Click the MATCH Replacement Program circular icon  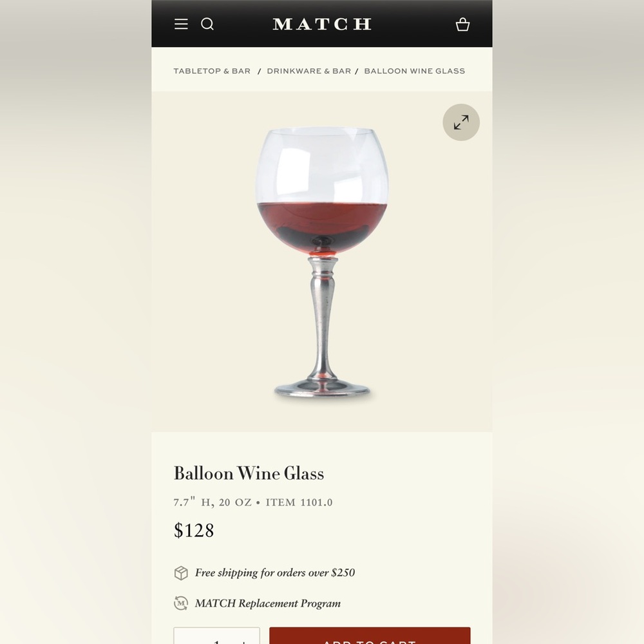180,603
